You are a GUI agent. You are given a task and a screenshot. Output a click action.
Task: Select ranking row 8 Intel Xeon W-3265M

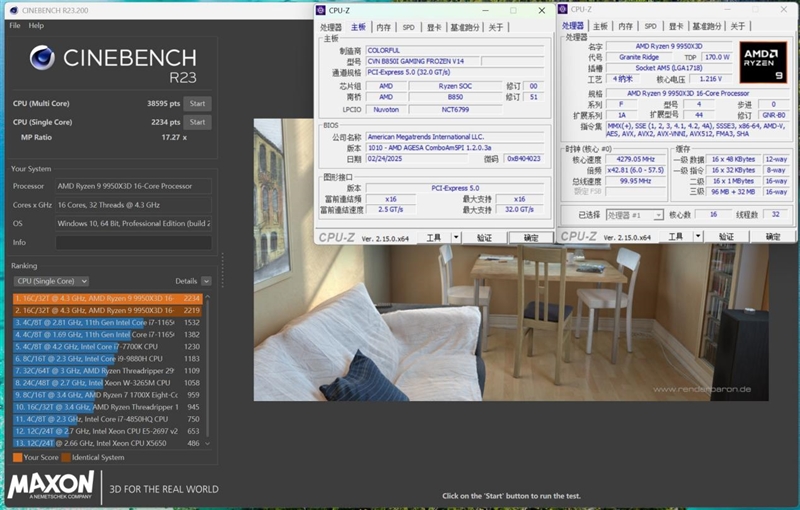click(x=108, y=382)
